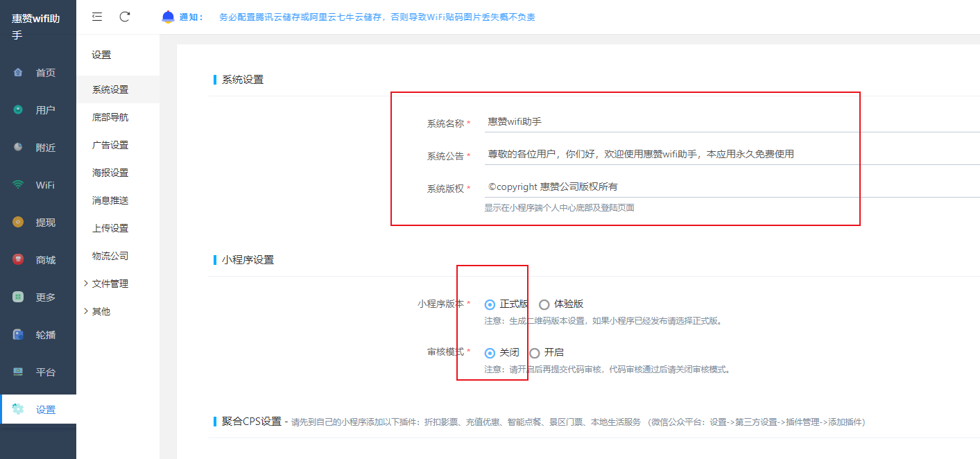The height and width of the screenshot is (459, 980).
Task: Click the monitor icon beside 平台
Action: (18, 372)
